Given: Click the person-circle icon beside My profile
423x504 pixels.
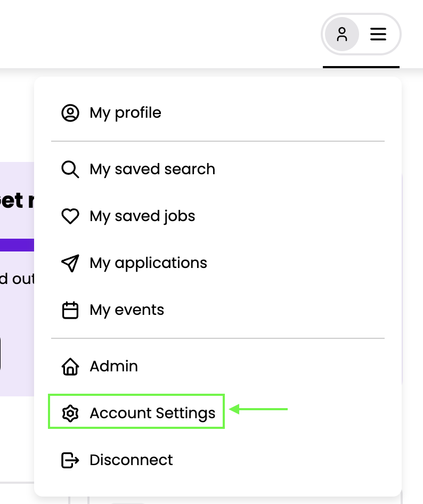Looking at the screenshot, I should coord(70,113).
